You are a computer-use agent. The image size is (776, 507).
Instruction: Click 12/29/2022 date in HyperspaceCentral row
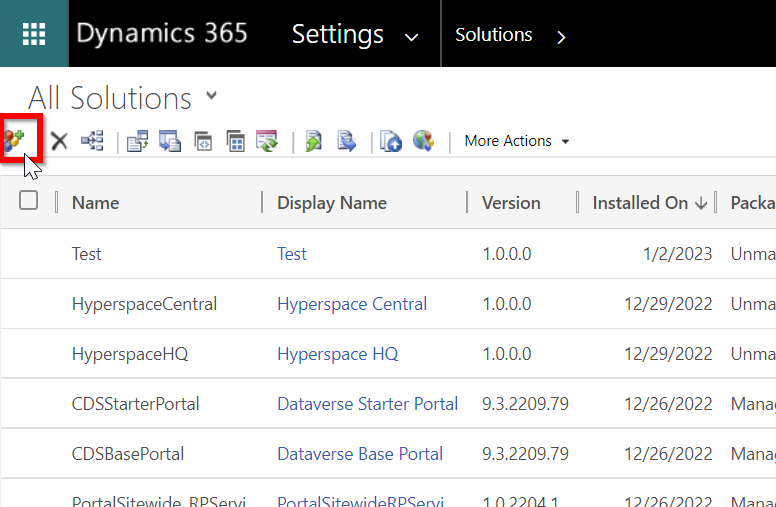[x=668, y=304]
